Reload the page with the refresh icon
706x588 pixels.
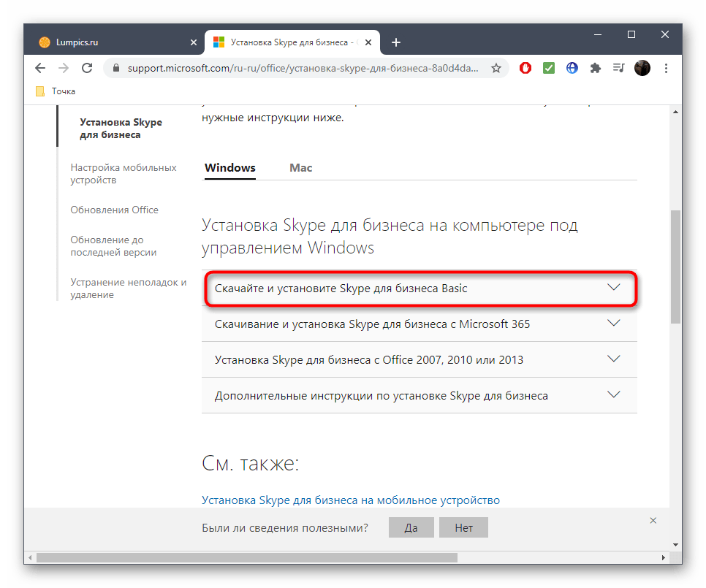[87, 68]
